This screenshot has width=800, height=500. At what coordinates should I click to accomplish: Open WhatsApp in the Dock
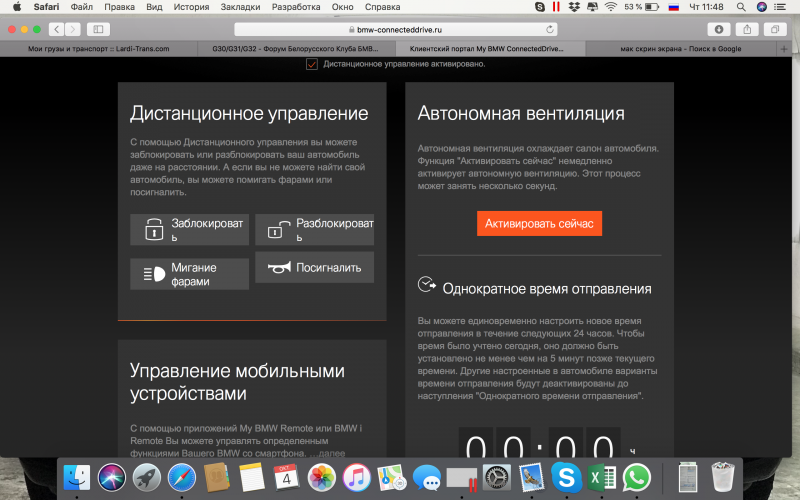[637, 478]
